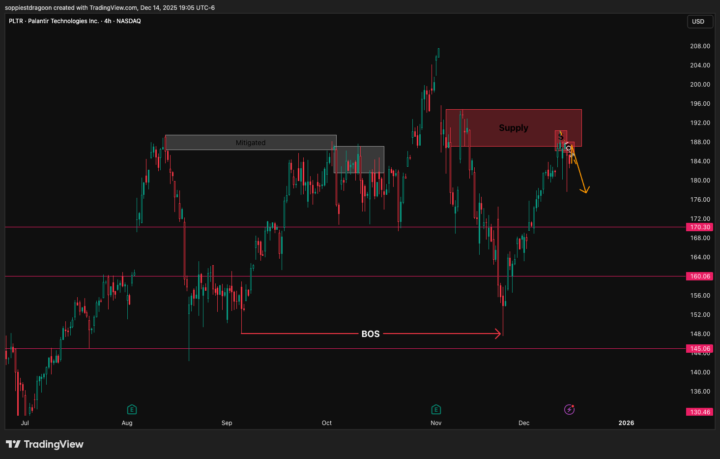The height and width of the screenshot is (459, 720).
Task: Click the Dec time axis label
Action: click(524, 423)
